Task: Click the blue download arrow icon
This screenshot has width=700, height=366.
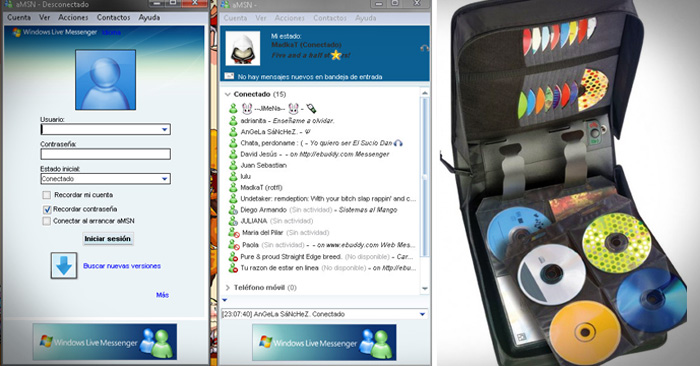Action: (64, 266)
